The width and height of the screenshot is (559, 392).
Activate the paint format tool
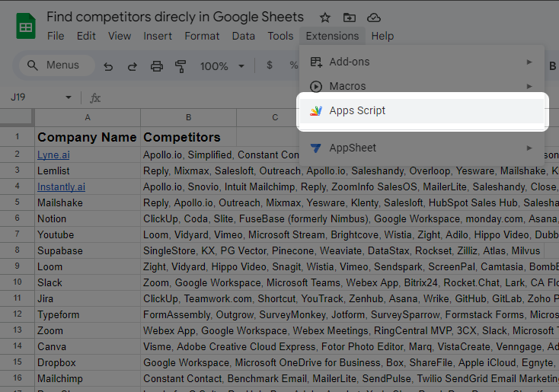180,66
